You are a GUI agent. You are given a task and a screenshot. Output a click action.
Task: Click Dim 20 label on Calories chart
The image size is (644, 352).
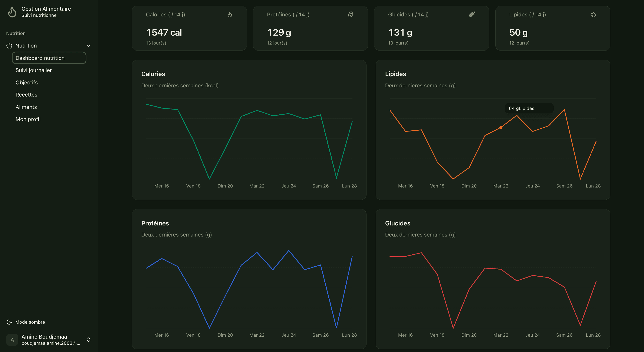(x=225, y=186)
